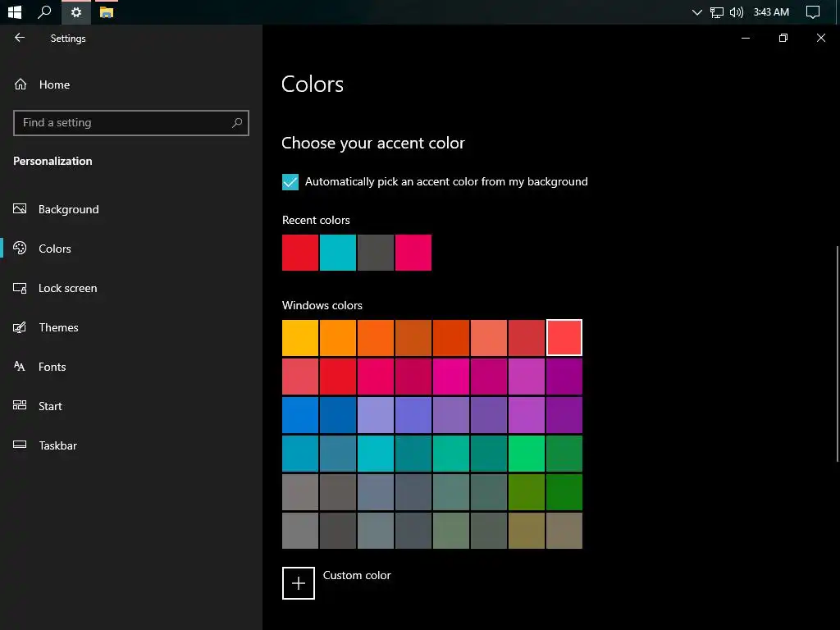The height and width of the screenshot is (630, 840).
Task: Minimize the Settings window
Action: [745, 38]
